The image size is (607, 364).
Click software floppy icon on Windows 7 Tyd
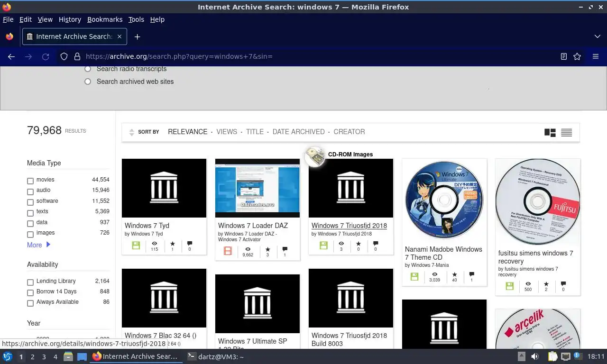pyautogui.click(x=136, y=246)
